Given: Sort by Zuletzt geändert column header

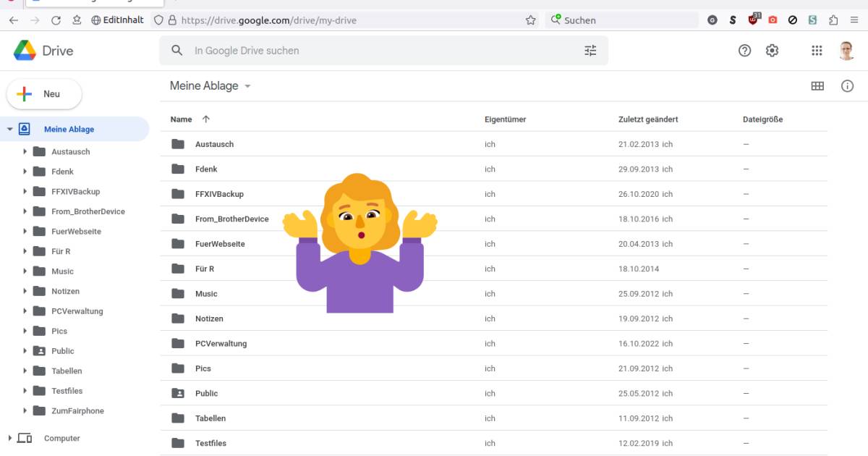Looking at the screenshot, I should point(648,119).
